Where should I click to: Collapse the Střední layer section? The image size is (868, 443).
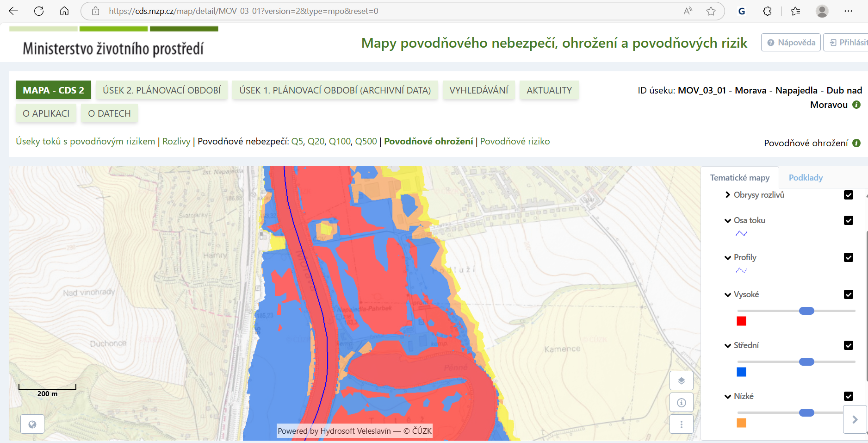coord(728,346)
